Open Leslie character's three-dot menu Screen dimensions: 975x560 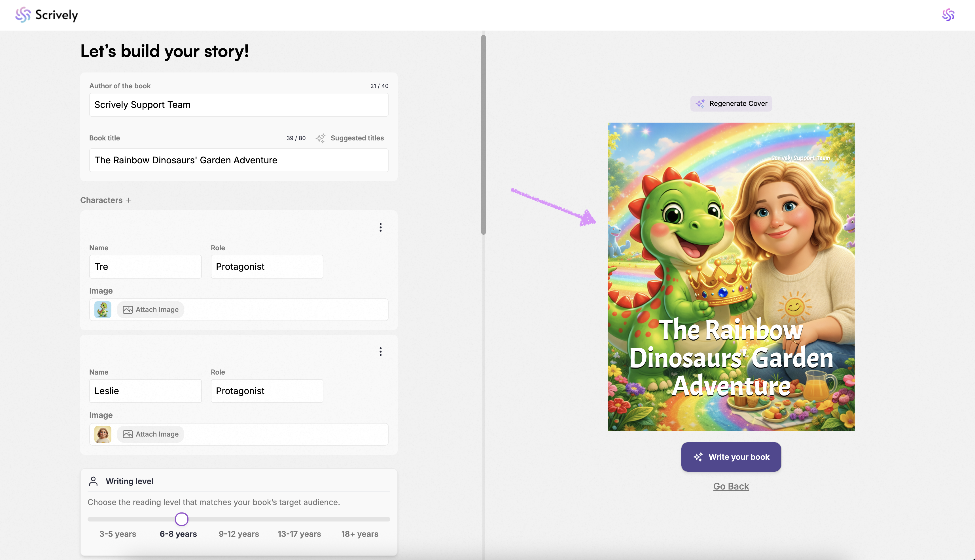click(x=380, y=352)
